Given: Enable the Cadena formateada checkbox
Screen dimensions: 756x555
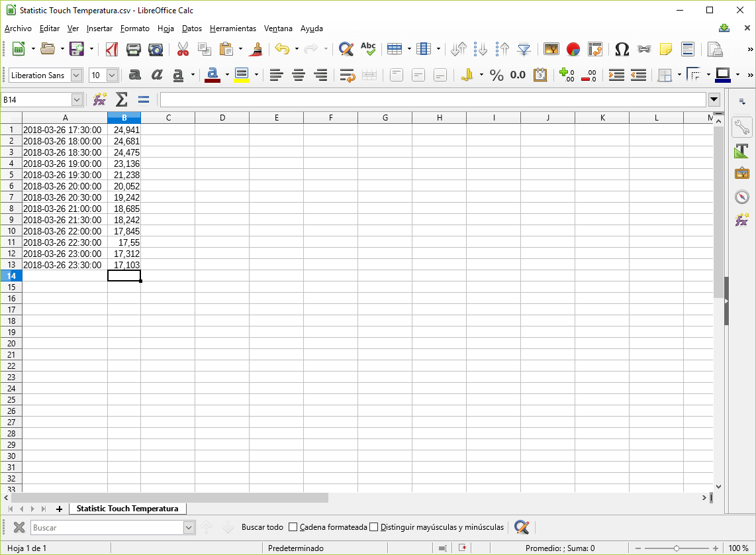Looking at the screenshot, I should (x=293, y=527).
